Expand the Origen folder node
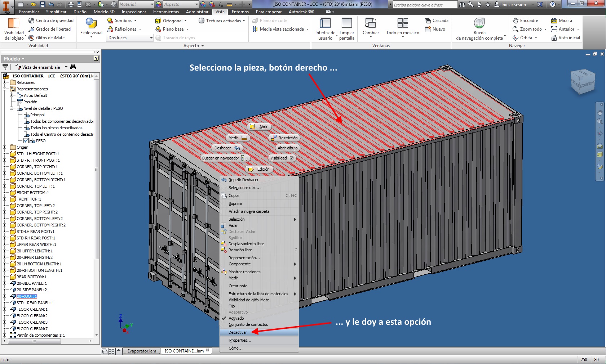The height and width of the screenshot is (364, 606). 5,147
